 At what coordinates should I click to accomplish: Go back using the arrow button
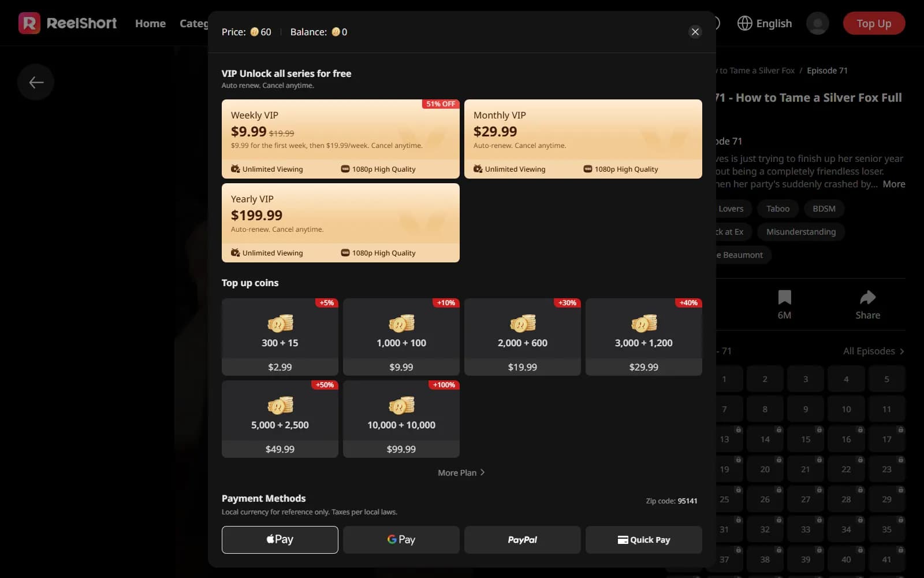(36, 82)
